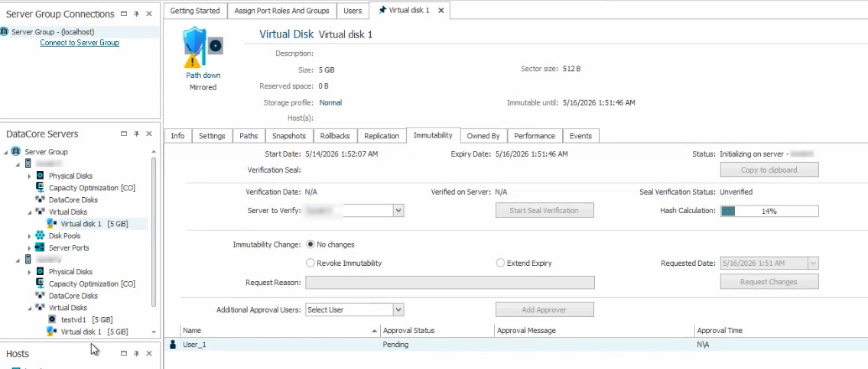Click the Server Ports icon in tree

40,248
